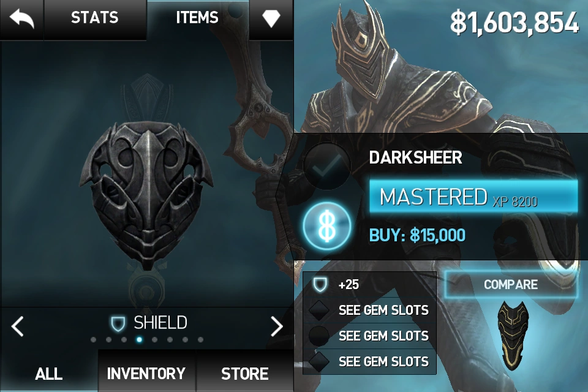Filter by INVENTORY items
This screenshot has width=588, height=392.
[146, 374]
